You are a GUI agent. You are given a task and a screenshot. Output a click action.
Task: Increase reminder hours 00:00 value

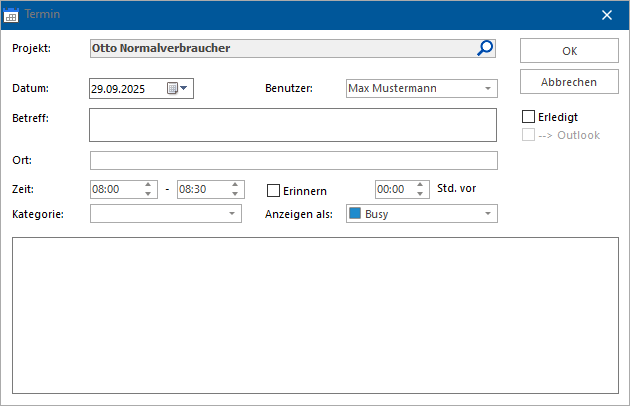[x=420, y=185]
